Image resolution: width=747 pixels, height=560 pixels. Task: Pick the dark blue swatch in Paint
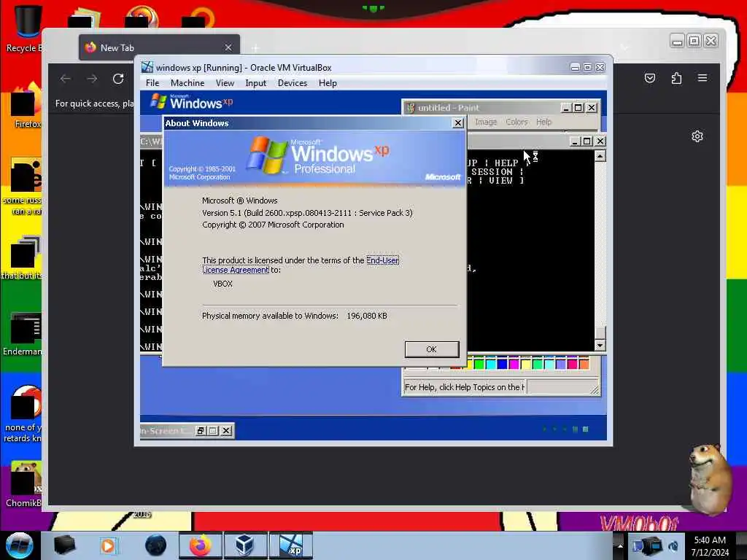click(x=502, y=365)
